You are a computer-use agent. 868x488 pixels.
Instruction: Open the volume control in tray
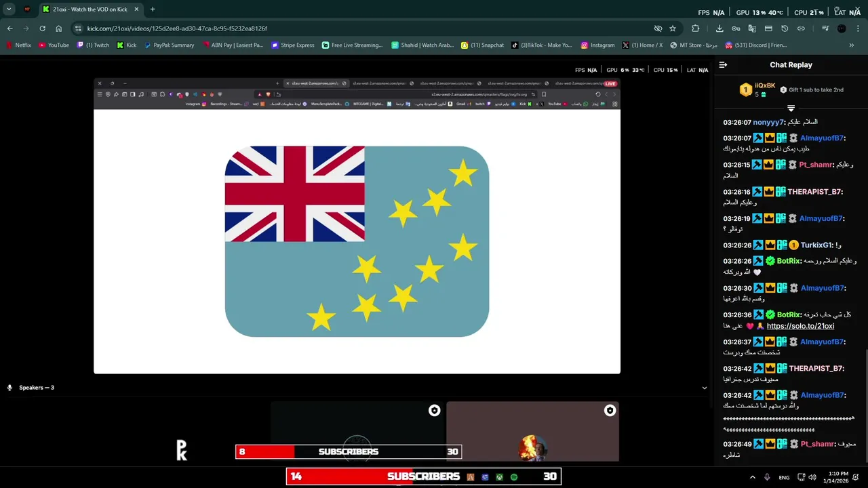[x=813, y=477]
